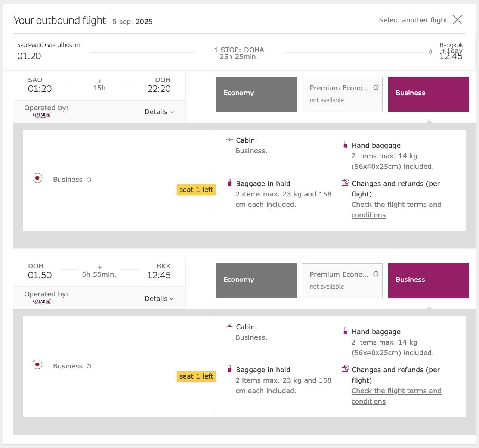The width and height of the screenshot is (479, 448).
Task: Open Premium Economy info icon, DOH-BKK segment
Action: coord(376,274)
